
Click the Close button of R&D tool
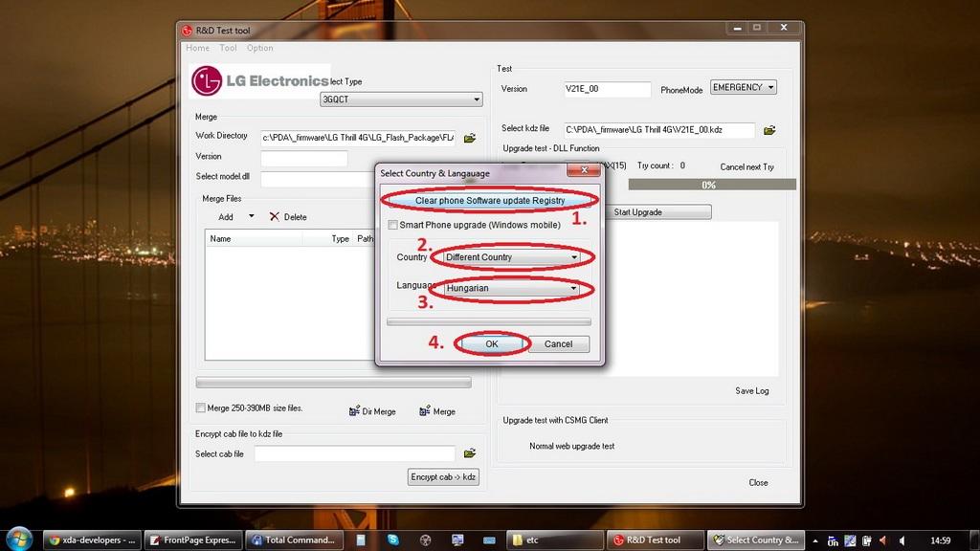coord(758,482)
